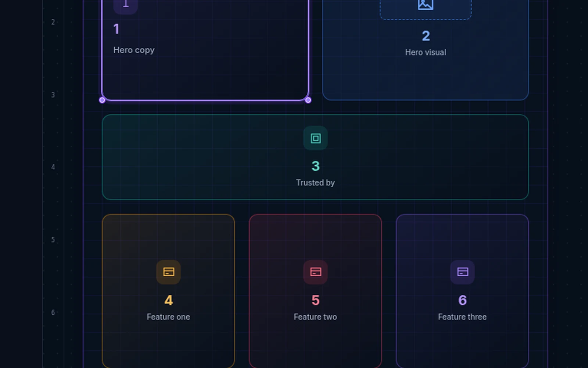Select the Feature one label
The image size is (588, 368).
click(x=168, y=317)
